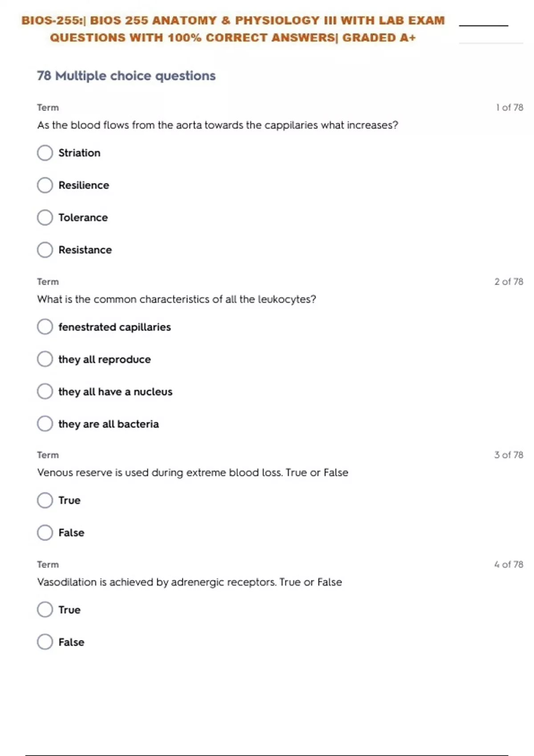Image resolution: width=534 pixels, height=756 pixels.
Task: Select Resistance as the answer
Action: coord(45,250)
